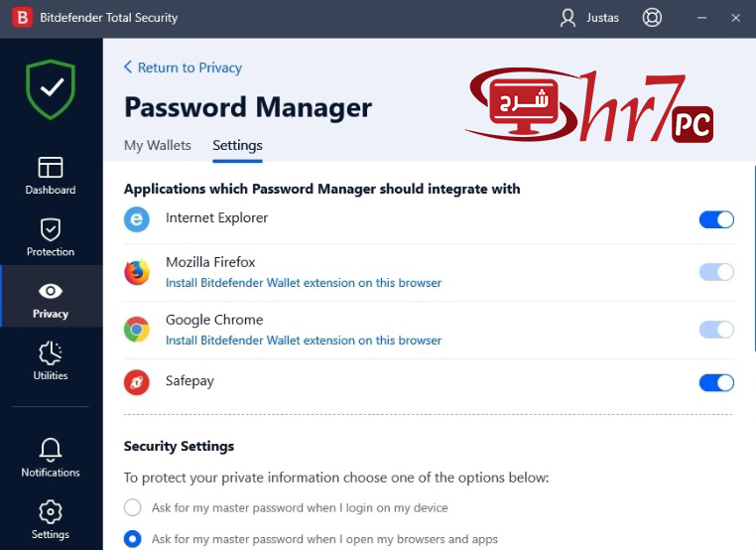Switch to the My Wallets tab
Viewport: 756px width, 550px height.
coord(158,145)
